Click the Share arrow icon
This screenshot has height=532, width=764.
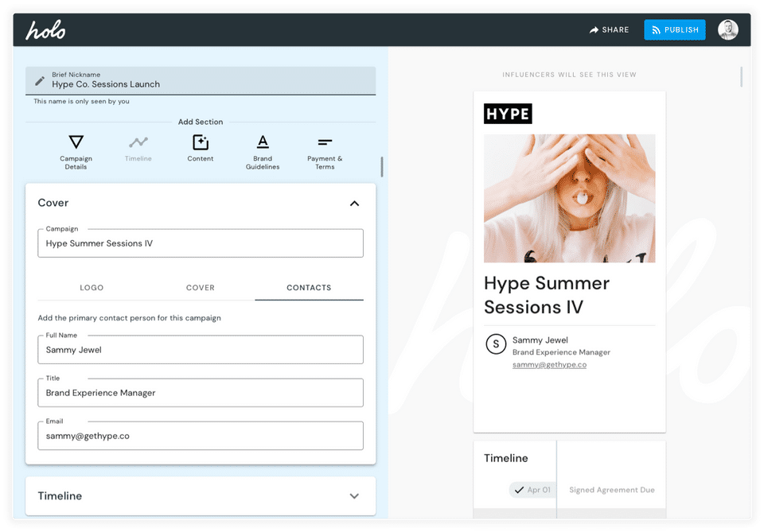(594, 30)
